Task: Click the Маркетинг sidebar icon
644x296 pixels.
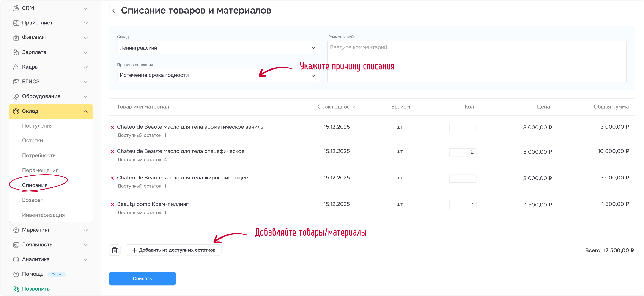Action: tap(16, 230)
